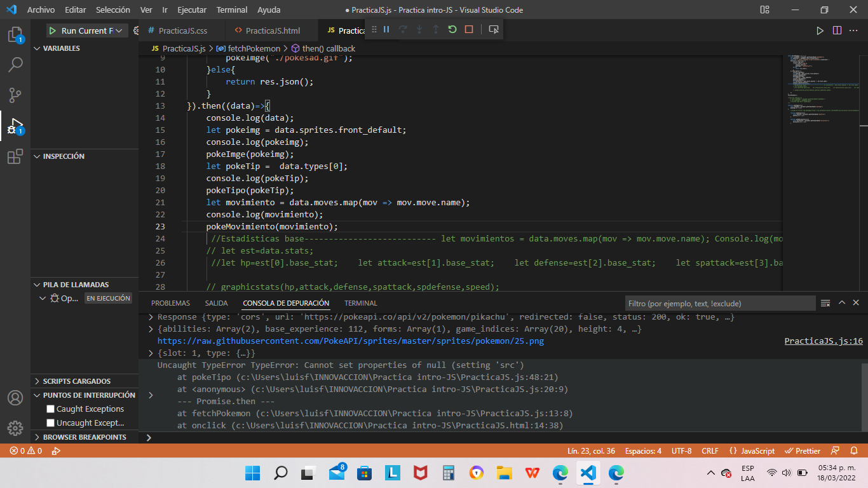The width and height of the screenshot is (868, 488).
Task: Switch to the PracticaJS.html tab
Action: coord(275,29)
